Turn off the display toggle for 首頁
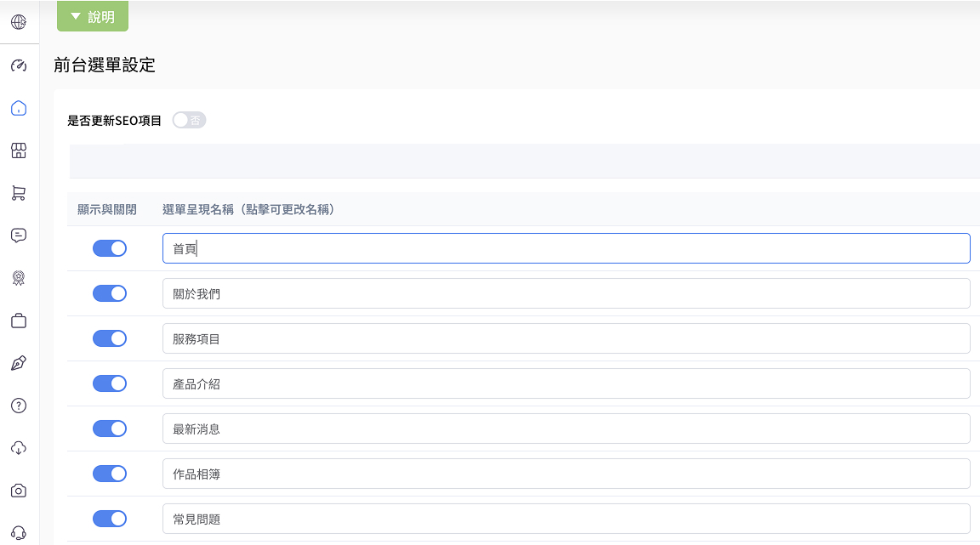This screenshot has height=545, width=980. pyautogui.click(x=110, y=248)
